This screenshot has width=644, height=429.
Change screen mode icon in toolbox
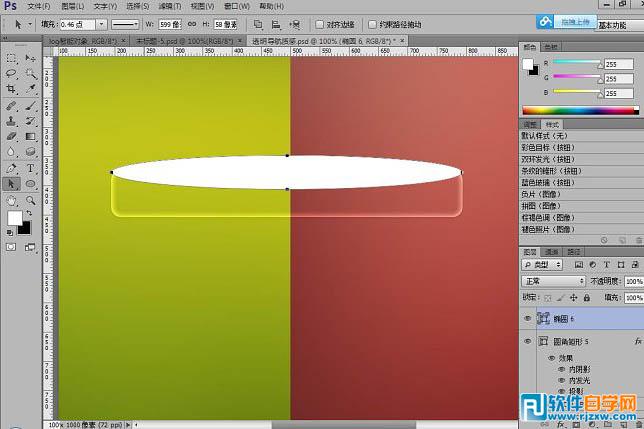click(30, 247)
